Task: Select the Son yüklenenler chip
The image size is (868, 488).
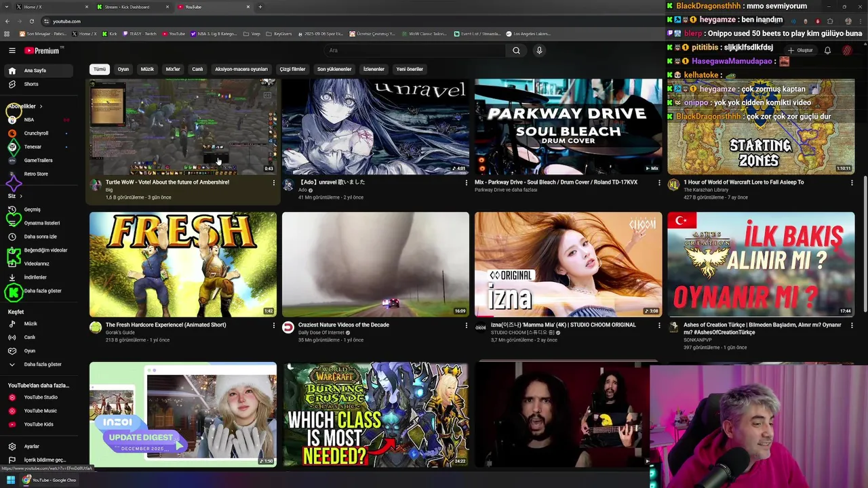Action: click(x=334, y=69)
